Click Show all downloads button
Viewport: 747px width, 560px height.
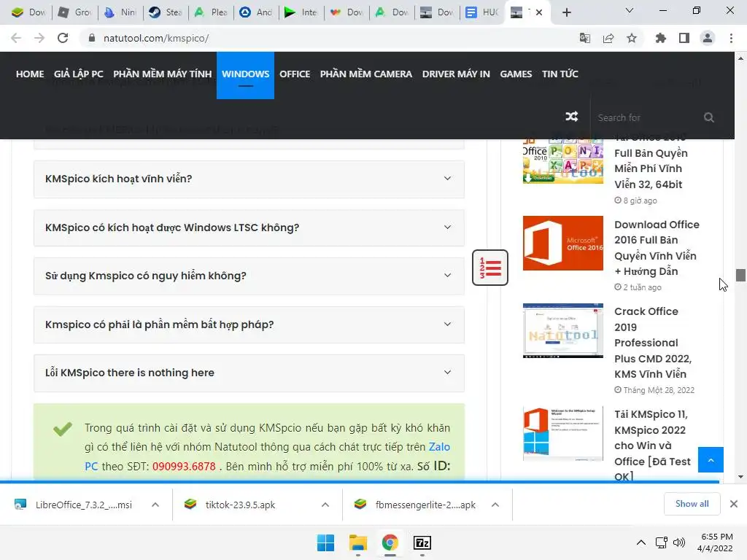click(692, 504)
